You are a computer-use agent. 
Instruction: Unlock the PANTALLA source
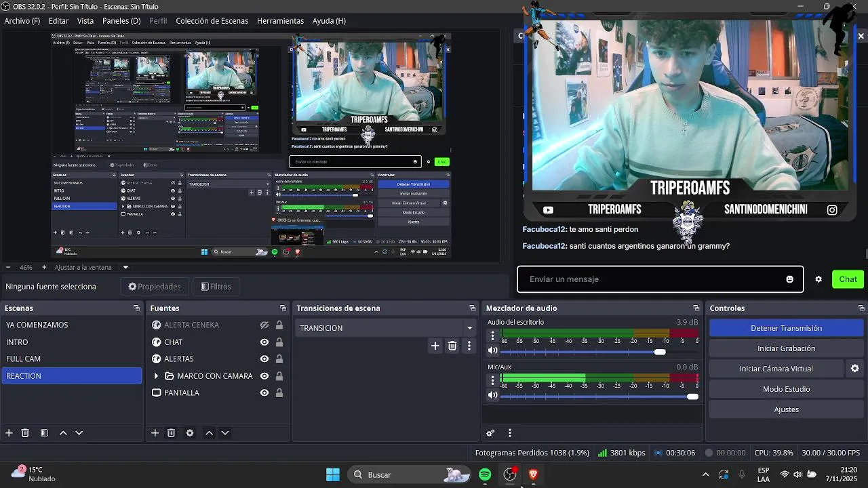pyautogui.click(x=279, y=393)
